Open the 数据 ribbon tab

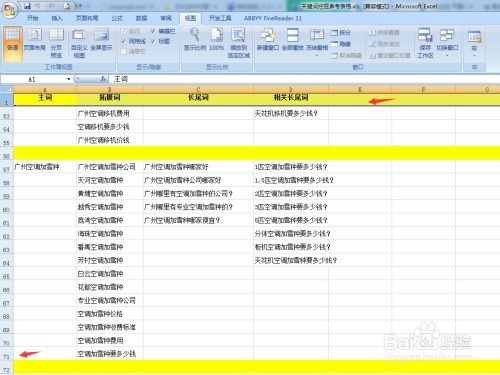(x=141, y=18)
